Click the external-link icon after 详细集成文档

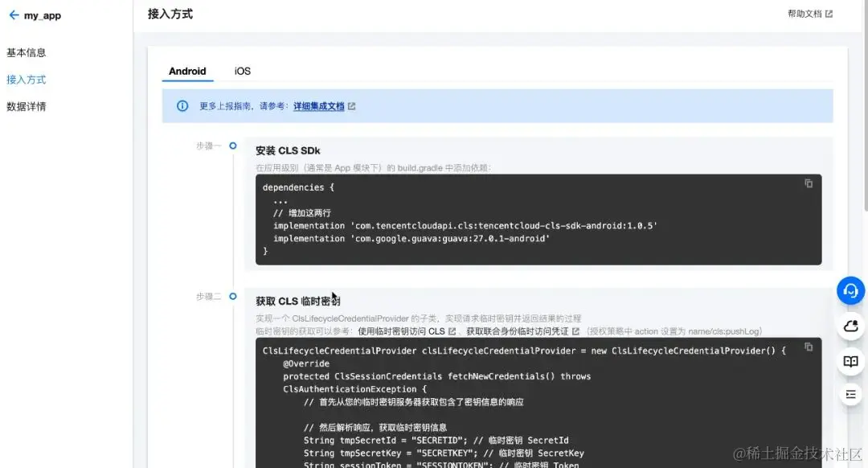tap(351, 106)
